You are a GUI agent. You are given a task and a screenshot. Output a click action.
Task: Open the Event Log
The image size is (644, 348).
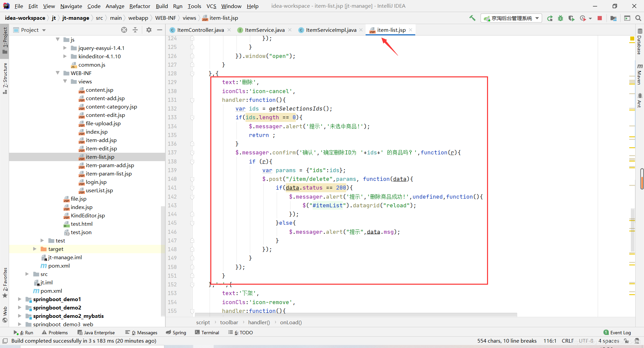tap(617, 333)
